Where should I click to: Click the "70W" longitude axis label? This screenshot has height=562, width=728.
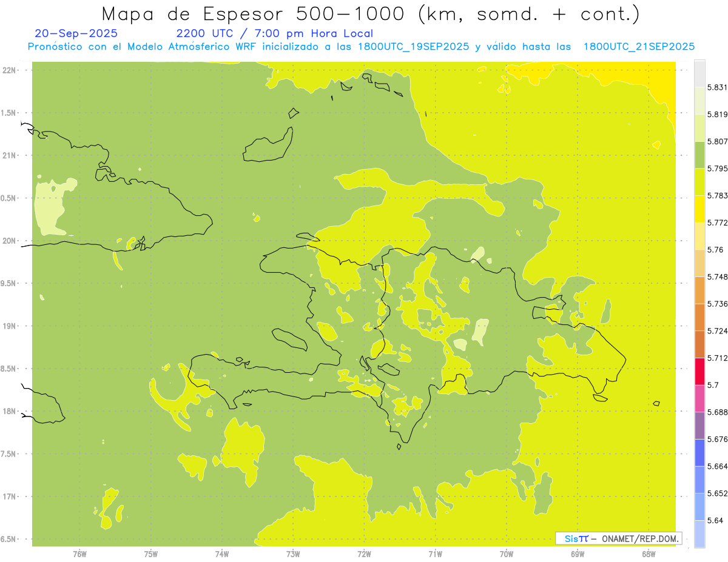tap(506, 554)
